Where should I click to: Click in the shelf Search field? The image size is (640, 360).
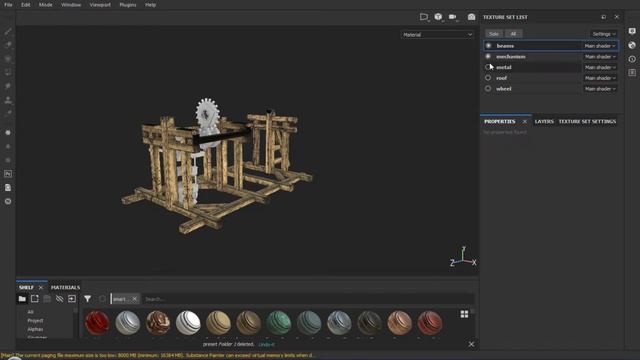(x=308, y=299)
